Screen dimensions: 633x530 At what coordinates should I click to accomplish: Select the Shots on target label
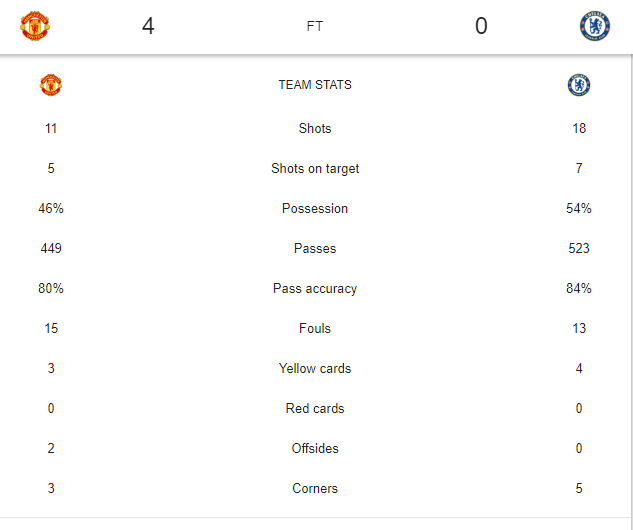(x=315, y=169)
